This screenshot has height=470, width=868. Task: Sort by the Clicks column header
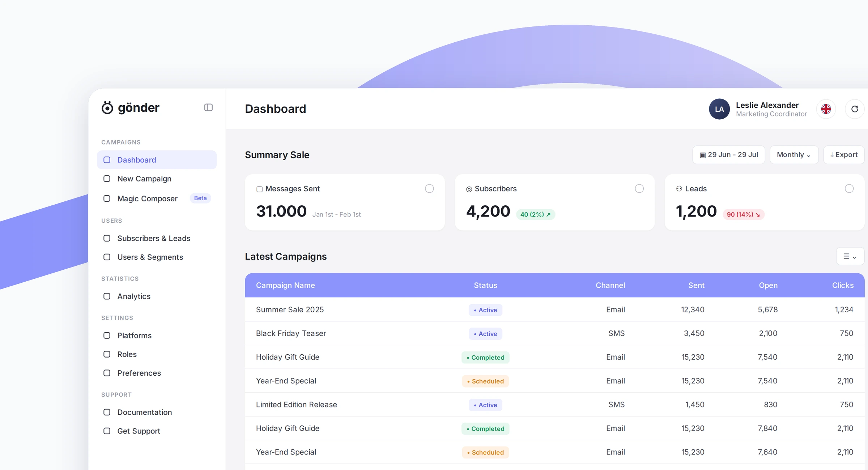click(x=843, y=285)
